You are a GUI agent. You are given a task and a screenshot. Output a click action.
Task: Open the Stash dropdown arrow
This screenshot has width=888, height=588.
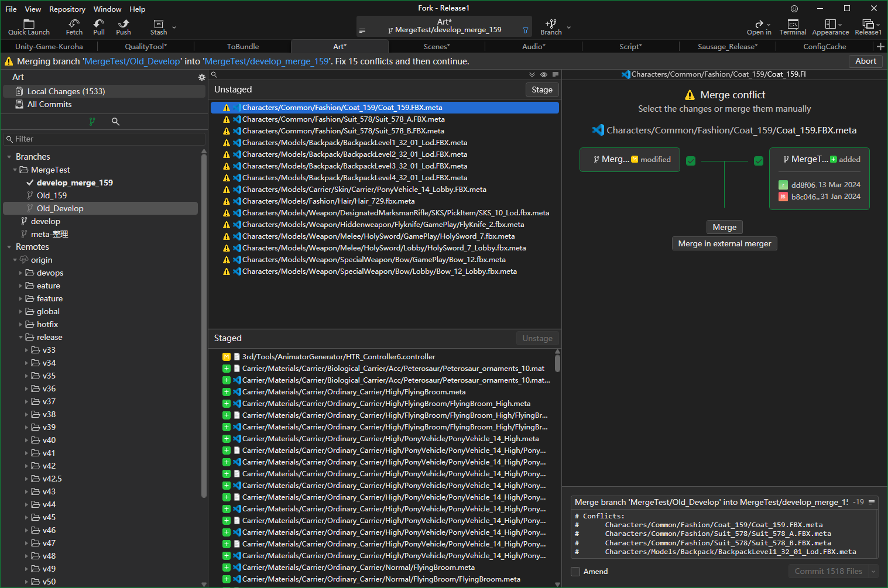coord(174,27)
